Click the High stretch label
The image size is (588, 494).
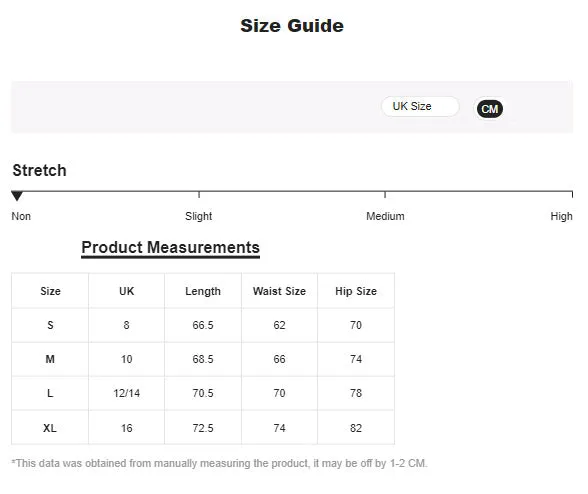click(x=561, y=216)
